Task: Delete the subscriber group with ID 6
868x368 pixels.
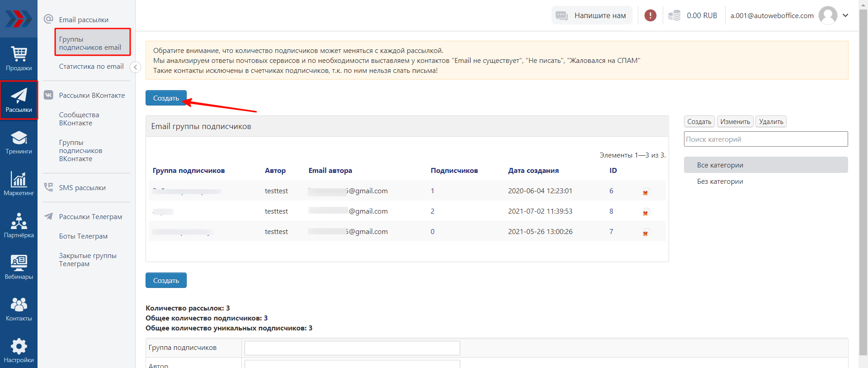Action: pyautogui.click(x=646, y=192)
